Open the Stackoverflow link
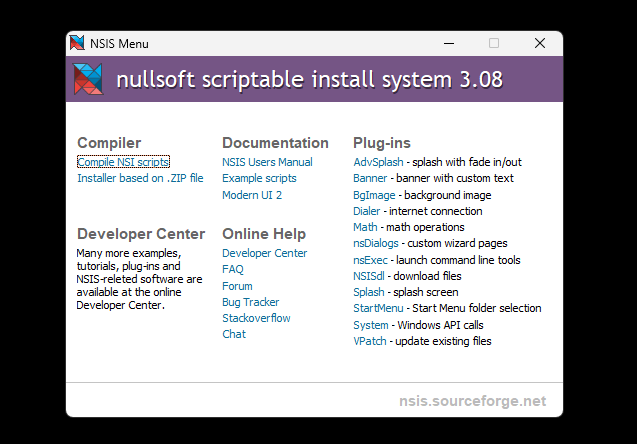This screenshot has width=637, height=444. pos(256,318)
